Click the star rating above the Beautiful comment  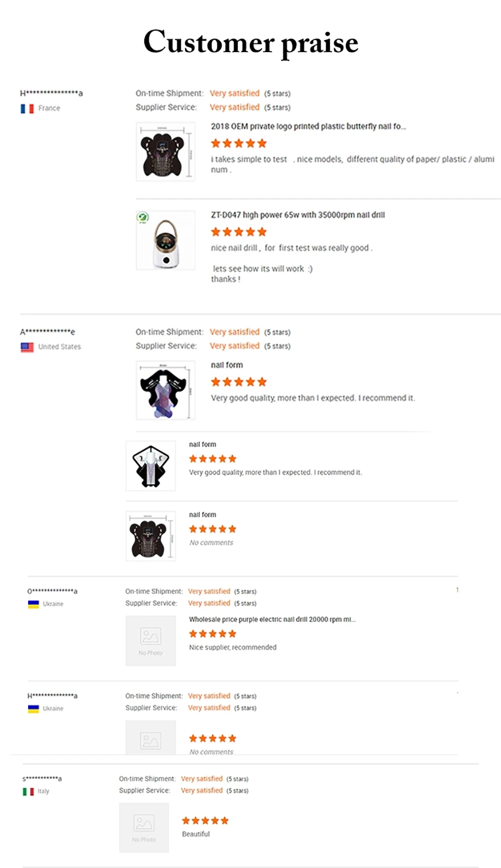coord(205,820)
